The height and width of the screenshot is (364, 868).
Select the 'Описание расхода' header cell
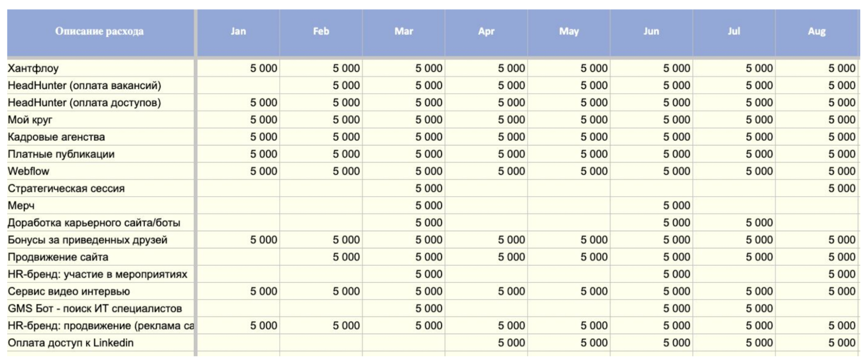click(100, 32)
